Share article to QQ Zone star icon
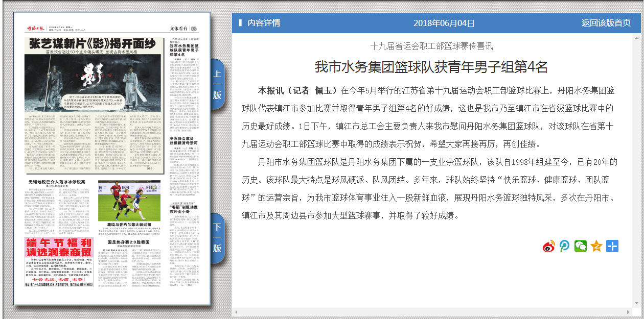This screenshot has width=644, height=319. 596,246
